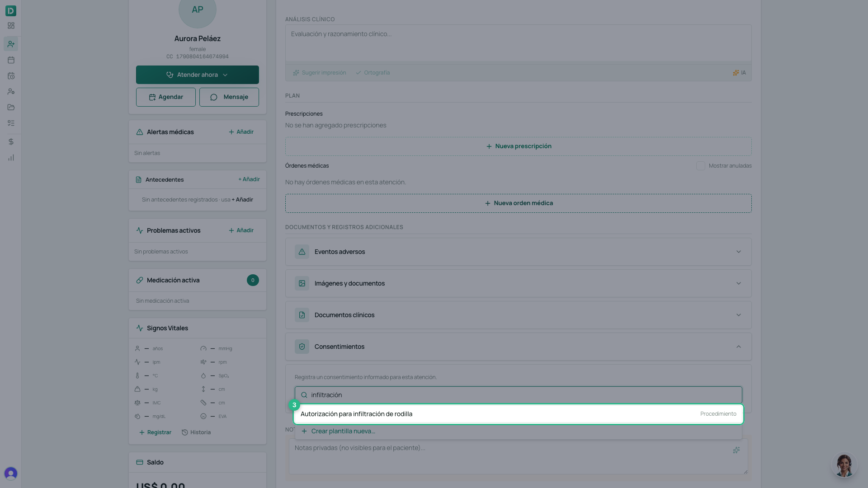Click Ortografía spell check option
This screenshot has height=488, width=868.
[373, 73]
